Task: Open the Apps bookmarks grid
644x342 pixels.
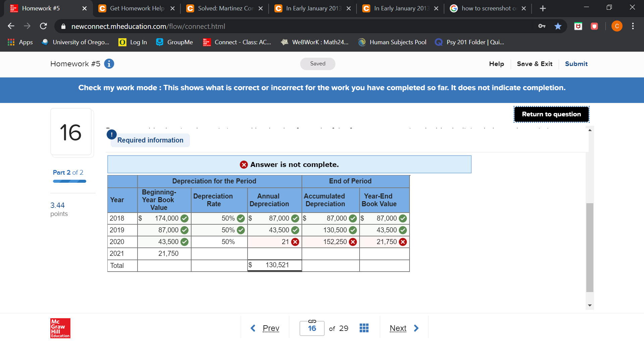Action: pyautogui.click(x=20, y=42)
